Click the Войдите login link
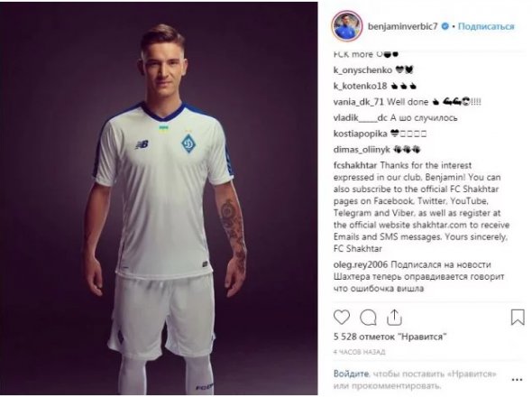Viewport: 532px width, 397px height. 351,374
